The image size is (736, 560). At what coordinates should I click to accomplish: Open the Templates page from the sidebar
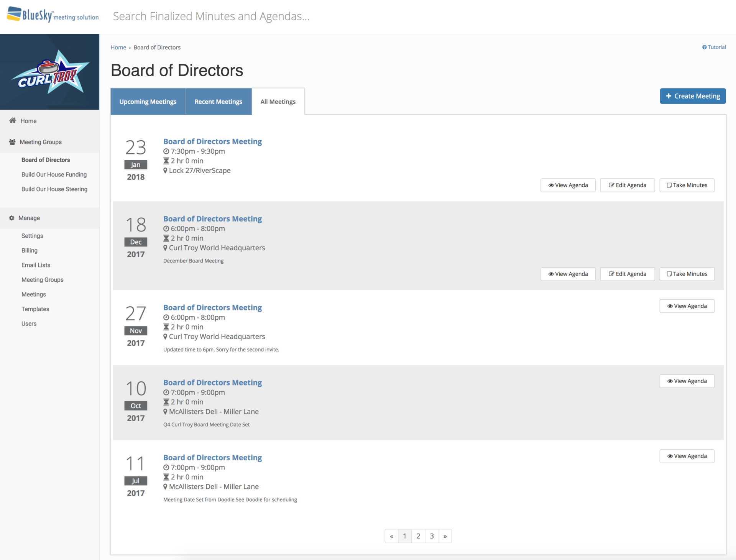click(x=35, y=309)
